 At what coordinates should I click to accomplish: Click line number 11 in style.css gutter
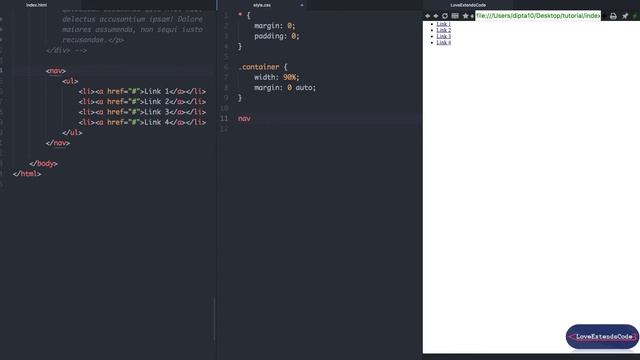pos(224,118)
